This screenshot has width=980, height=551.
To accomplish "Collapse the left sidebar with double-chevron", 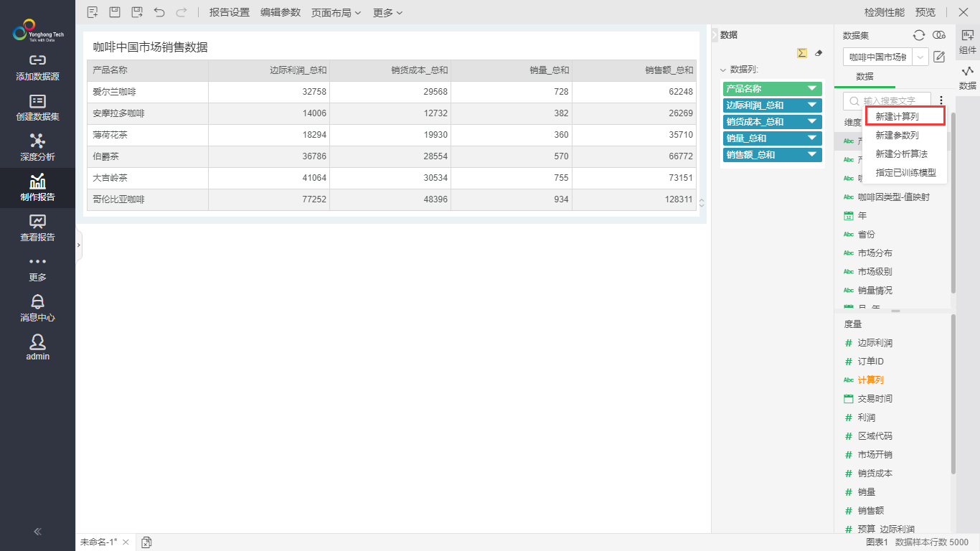I will tap(37, 532).
